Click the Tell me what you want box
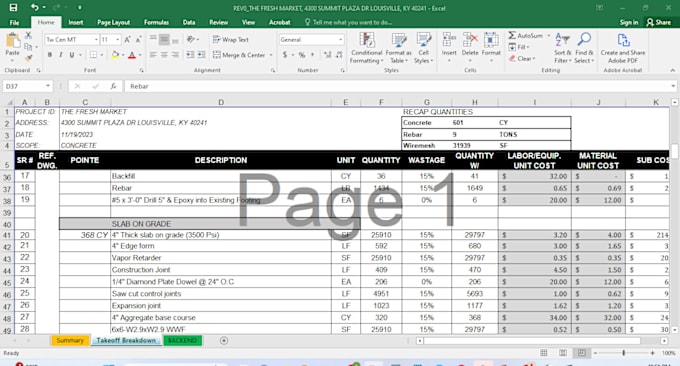Image resolution: width=680 pixels, height=366 pixels. [349, 22]
